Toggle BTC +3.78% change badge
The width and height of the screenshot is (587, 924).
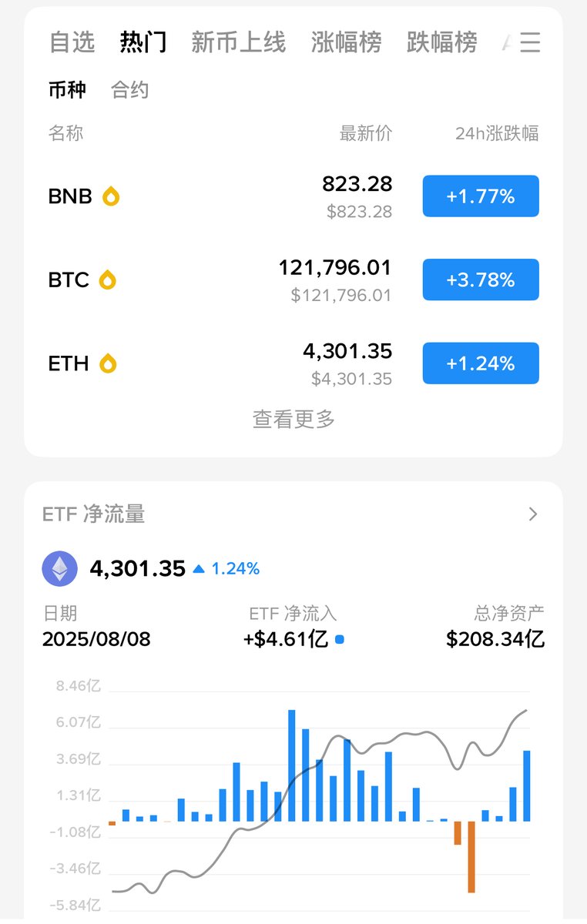[481, 280]
